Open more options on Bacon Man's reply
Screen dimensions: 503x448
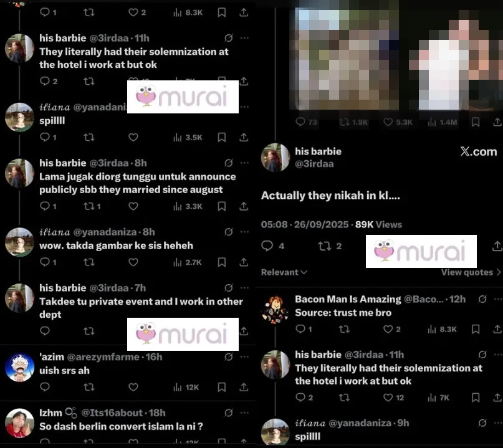498,299
